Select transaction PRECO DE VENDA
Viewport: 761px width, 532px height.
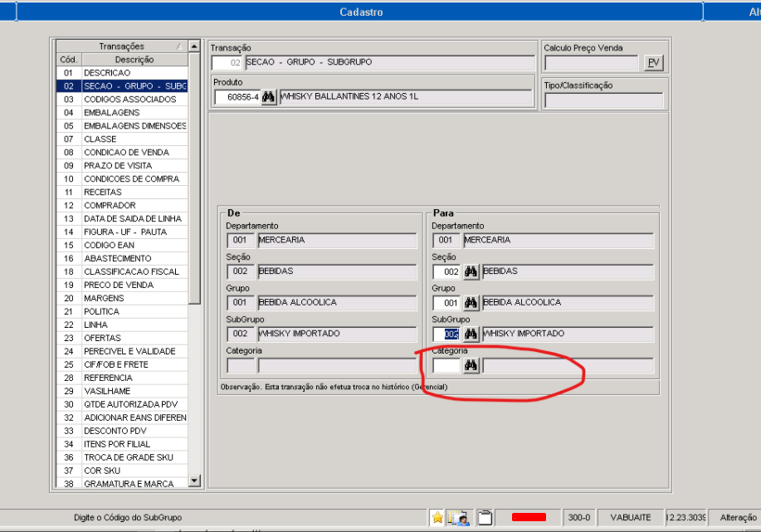coord(122,285)
